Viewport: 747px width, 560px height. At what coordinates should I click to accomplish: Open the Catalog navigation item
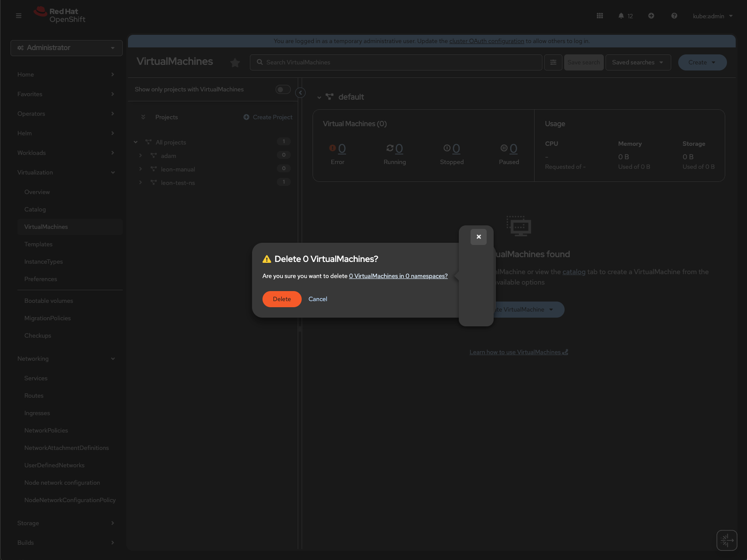pyautogui.click(x=35, y=209)
